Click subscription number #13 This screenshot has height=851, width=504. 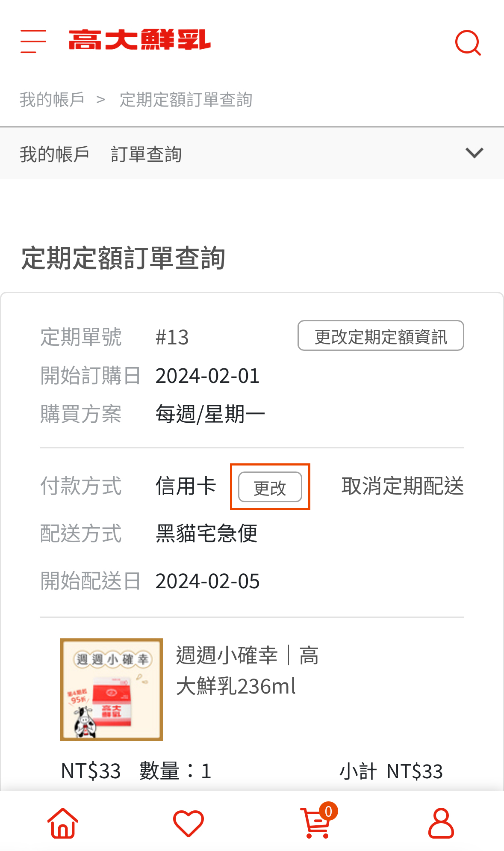click(x=172, y=337)
